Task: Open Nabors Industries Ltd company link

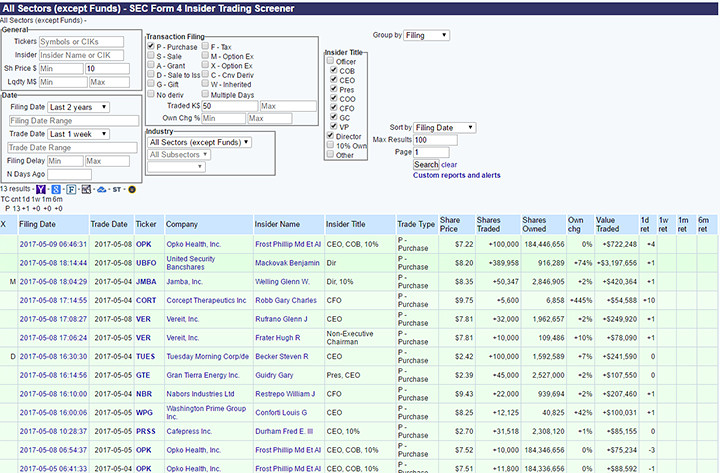Action: coord(200,394)
